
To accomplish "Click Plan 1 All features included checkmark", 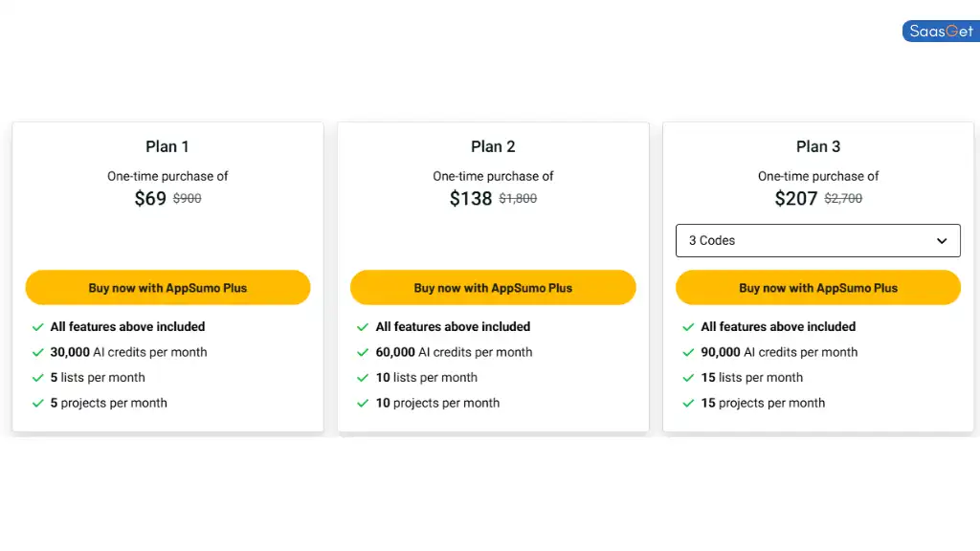I will 37,327.
